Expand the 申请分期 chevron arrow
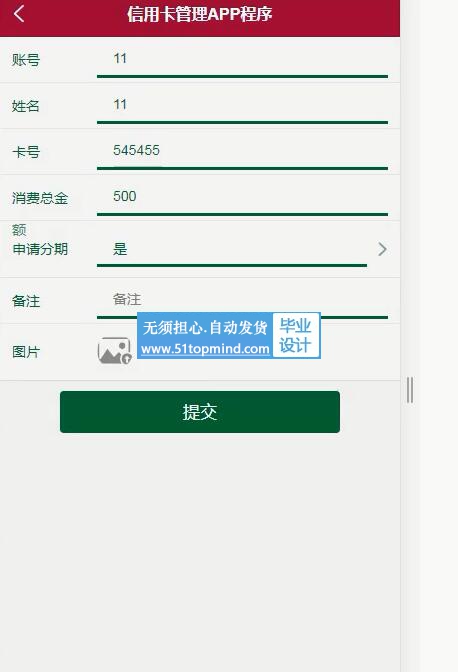 382,249
